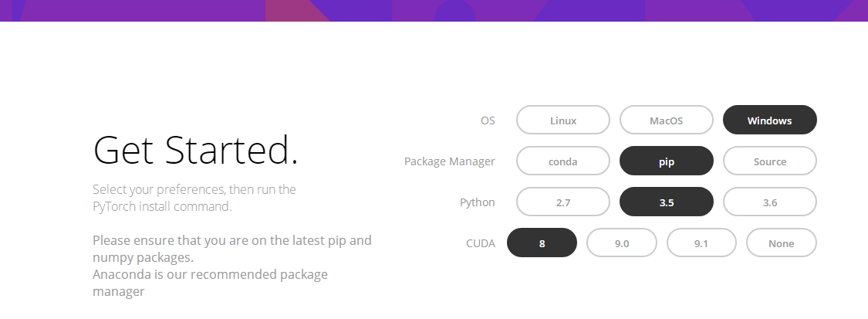Switch Python version to 3.6
This screenshot has height=319, width=868.
point(769,202)
